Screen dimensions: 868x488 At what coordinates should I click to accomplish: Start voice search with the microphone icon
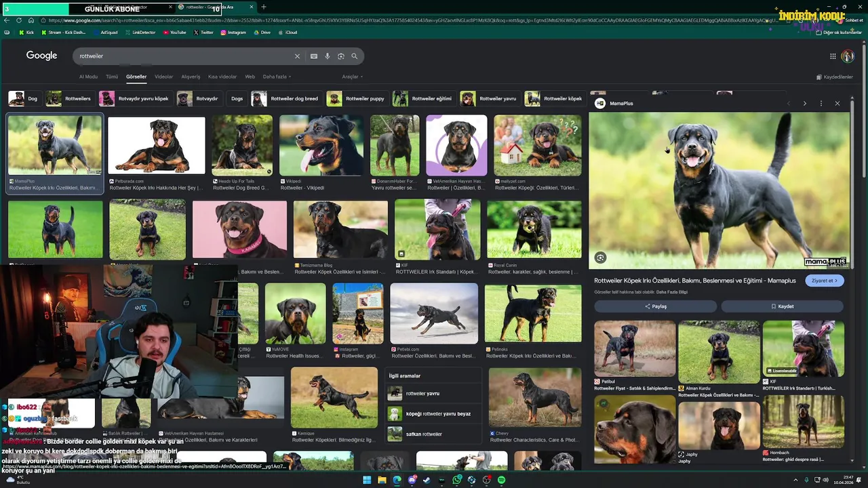(x=328, y=56)
